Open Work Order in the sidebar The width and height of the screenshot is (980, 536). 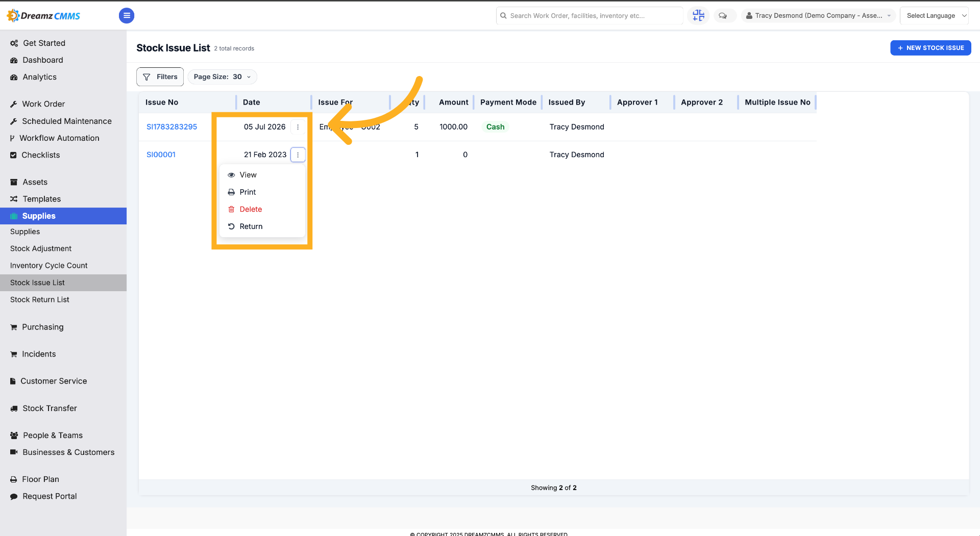click(x=43, y=104)
